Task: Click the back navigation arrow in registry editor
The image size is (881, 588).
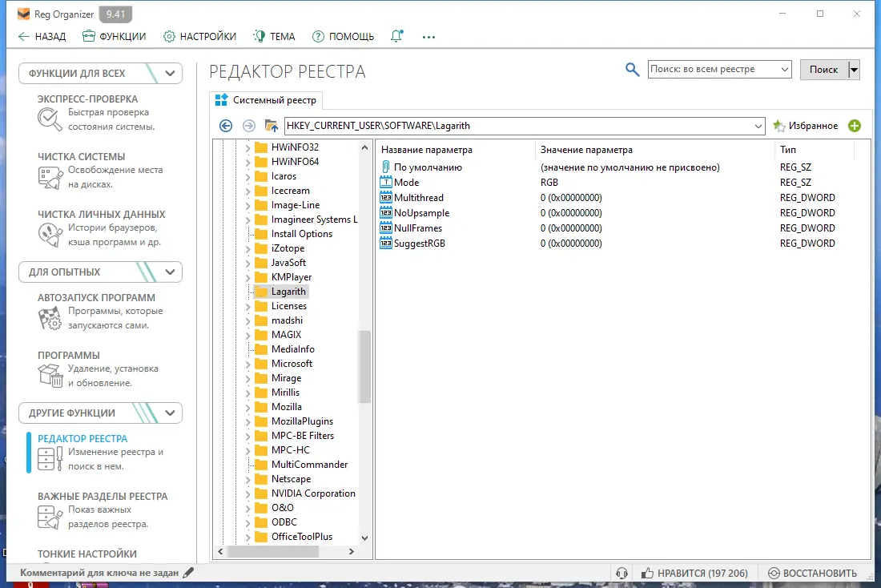Action: click(x=225, y=125)
